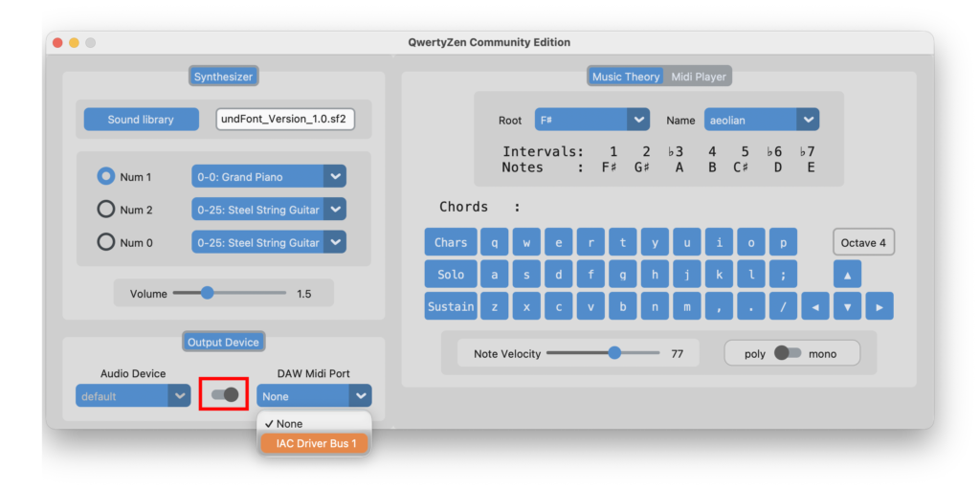Open the Audio Device default dropdown
Screen dimensions: 980x490
[133, 395]
